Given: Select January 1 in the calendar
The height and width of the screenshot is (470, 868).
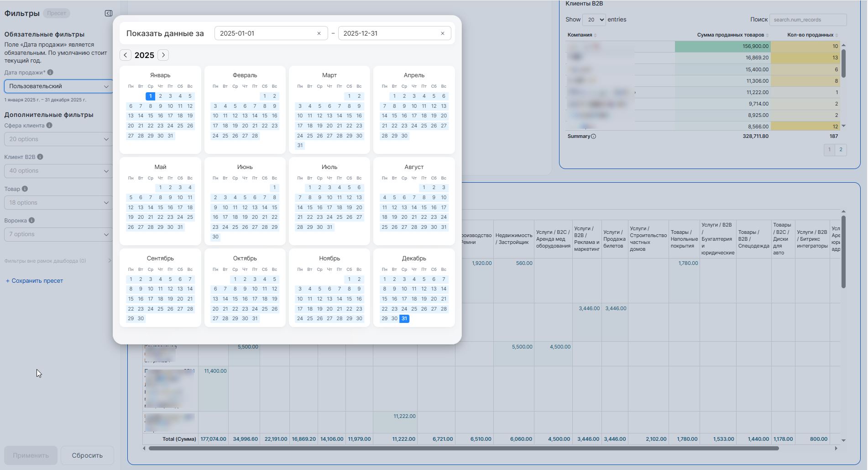Looking at the screenshot, I should click(x=151, y=96).
